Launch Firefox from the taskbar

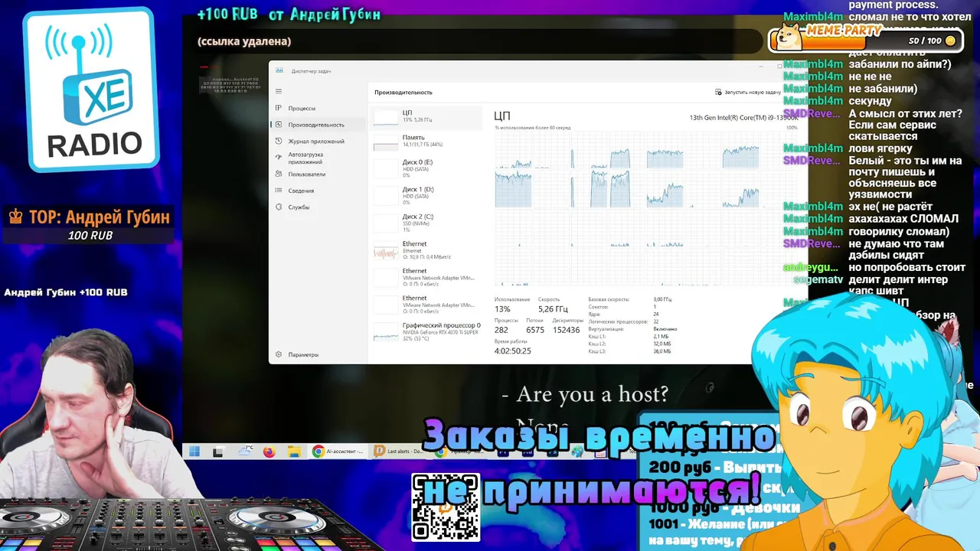tap(269, 452)
